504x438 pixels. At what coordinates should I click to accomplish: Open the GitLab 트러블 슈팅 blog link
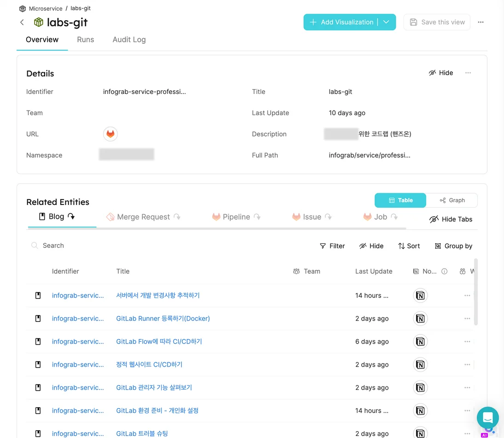pyautogui.click(x=142, y=433)
